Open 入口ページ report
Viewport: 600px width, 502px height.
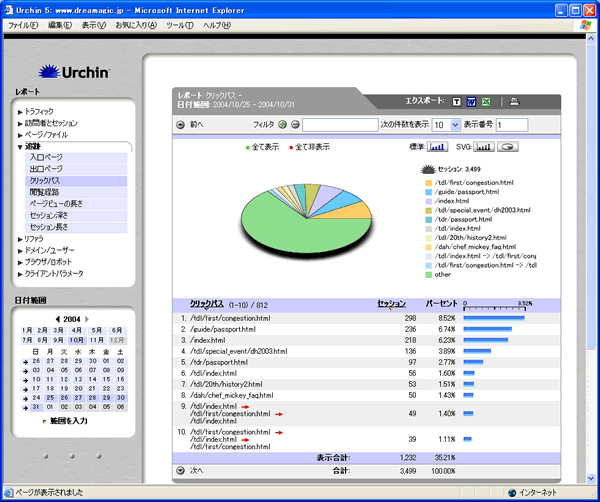[x=76, y=157]
